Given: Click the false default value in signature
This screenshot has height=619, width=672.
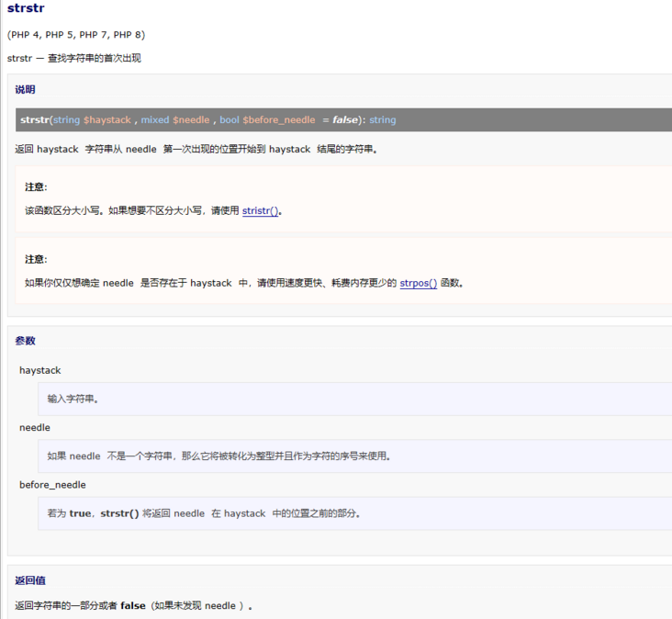Looking at the screenshot, I should (345, 120).
